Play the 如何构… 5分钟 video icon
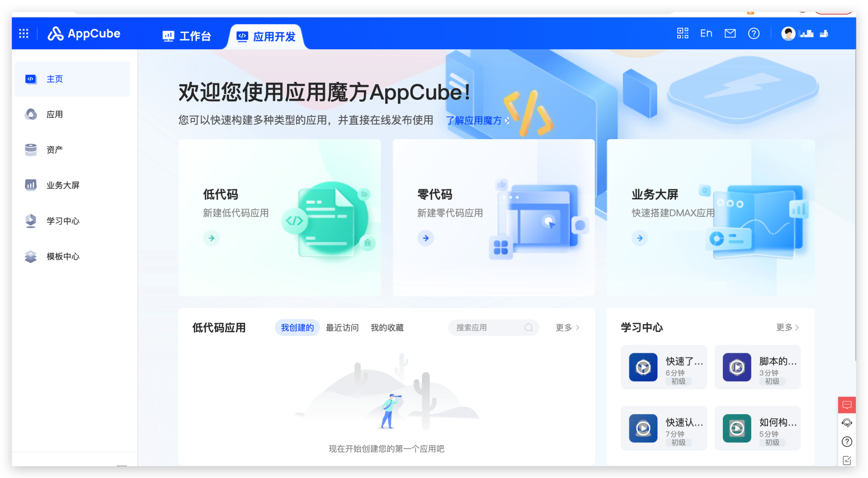The width and height of the screenshot is (868, 478). (737, 428)
